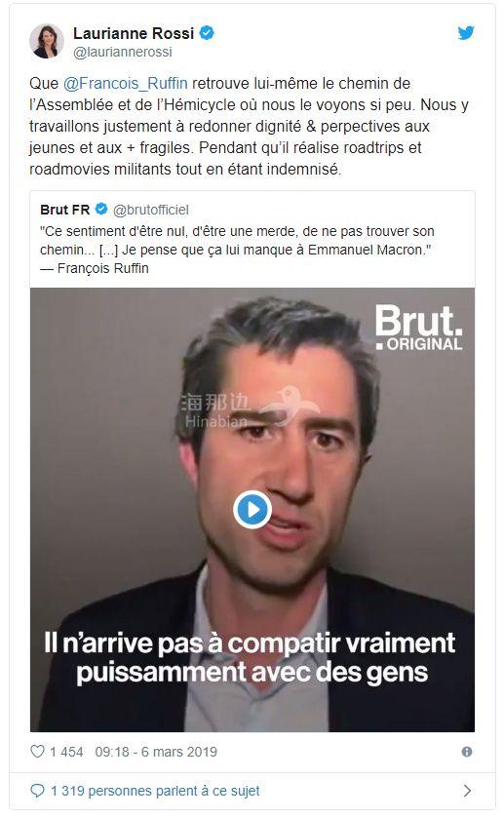Open '1 319 personnes parlent à ce sujet'
The image size is (504, 818).
(x=155, y=791)
